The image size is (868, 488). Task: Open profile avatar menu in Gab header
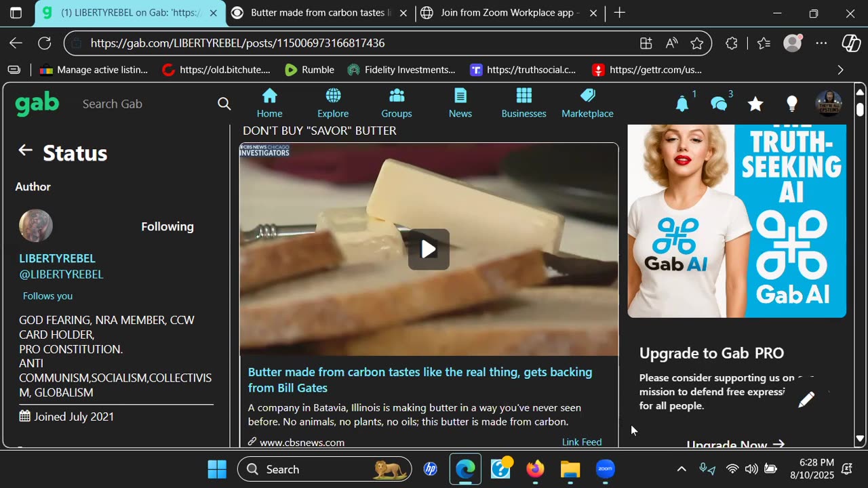click(828, 104)
